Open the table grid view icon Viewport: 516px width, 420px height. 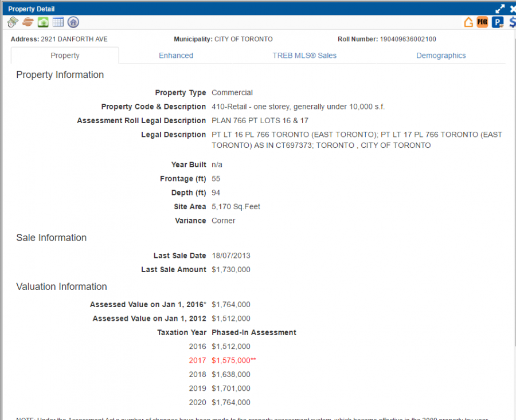58,22
